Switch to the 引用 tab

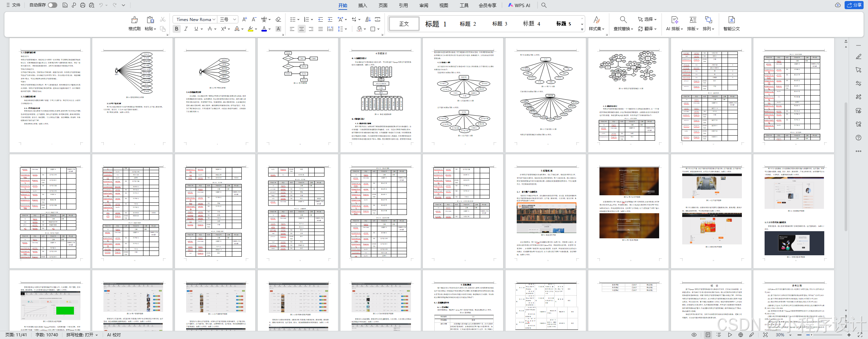coord(403,5)
